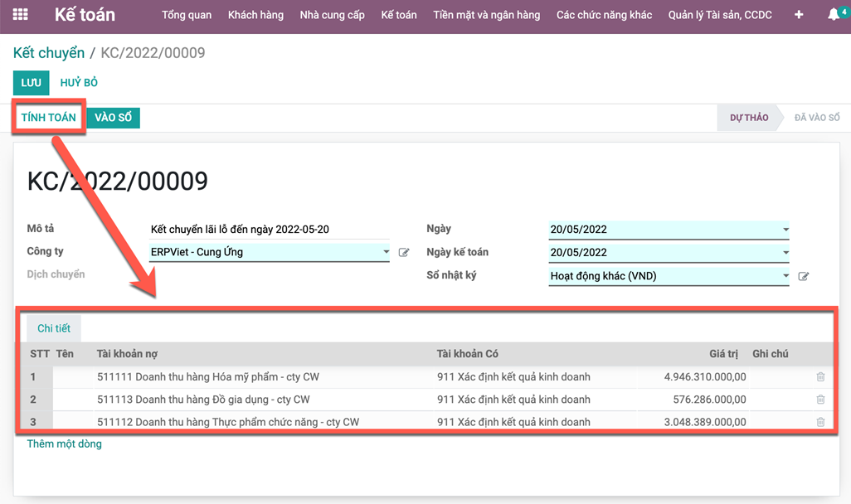Click value 576.286.000,00

709,400
